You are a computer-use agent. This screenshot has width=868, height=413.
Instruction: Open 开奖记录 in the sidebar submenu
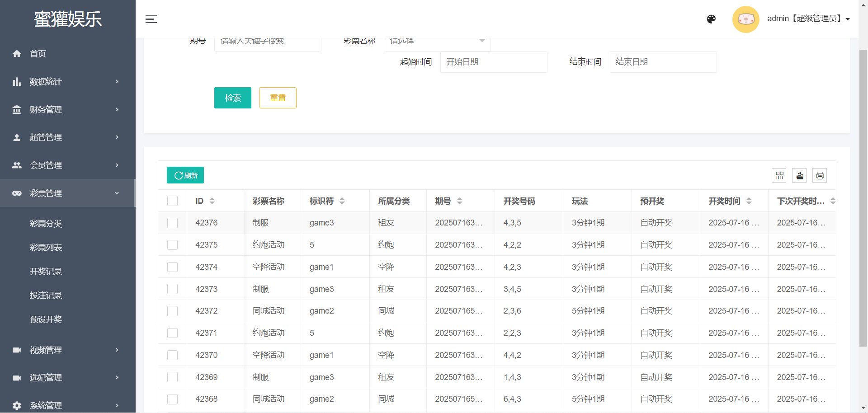point(46,272)
